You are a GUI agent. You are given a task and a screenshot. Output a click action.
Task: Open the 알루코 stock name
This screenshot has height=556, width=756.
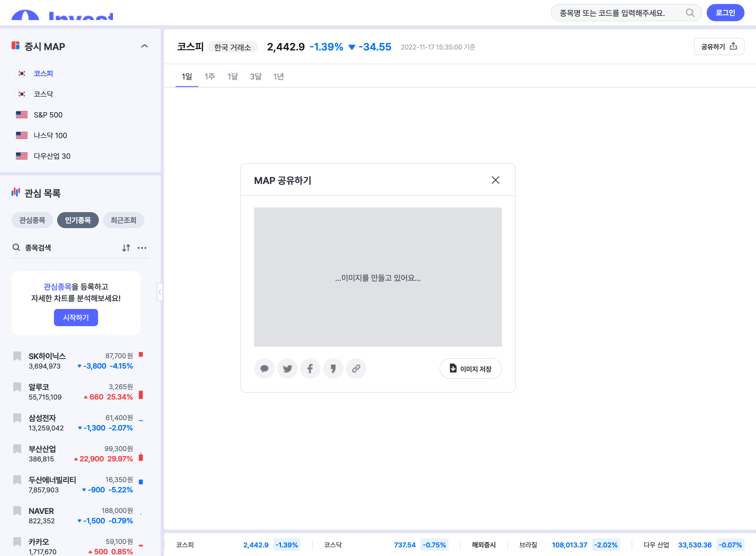click(x=39, y=387)
